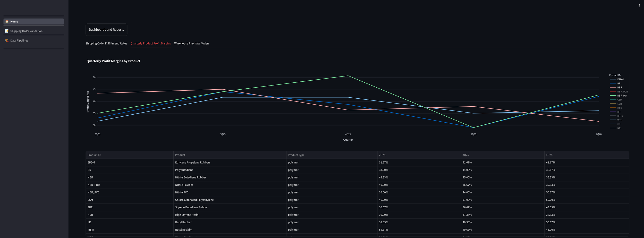Select the EPDM Product ID cell
The height and width of the screenshot is (238, 644).
pyautogui.click(x=129, y=163)
